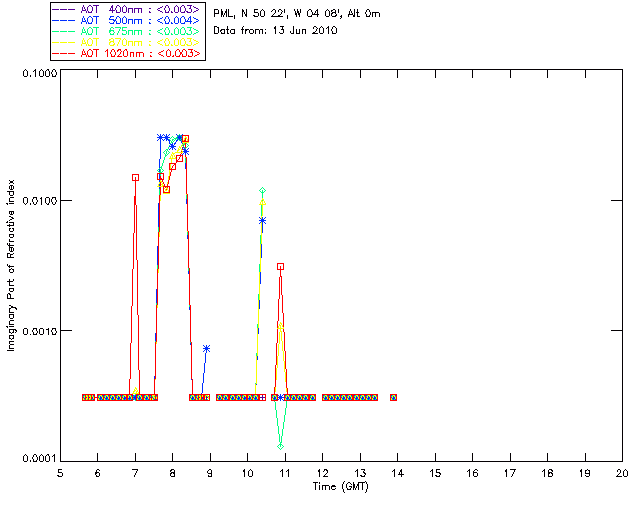This screenshot has height=512, width=640.
Task: Click the AOT 675nm legend entry
Action: [x=126, y=31]
